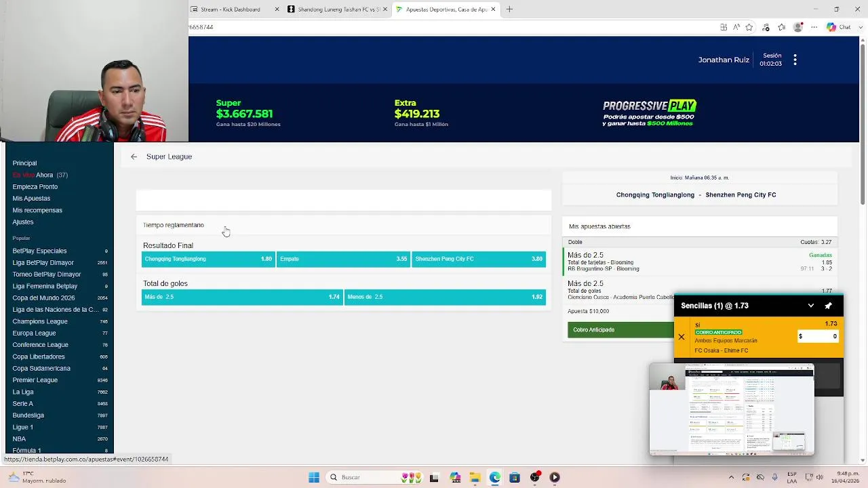
Task: Open Copilot Chat button
Action: click(x=838, y=27)
